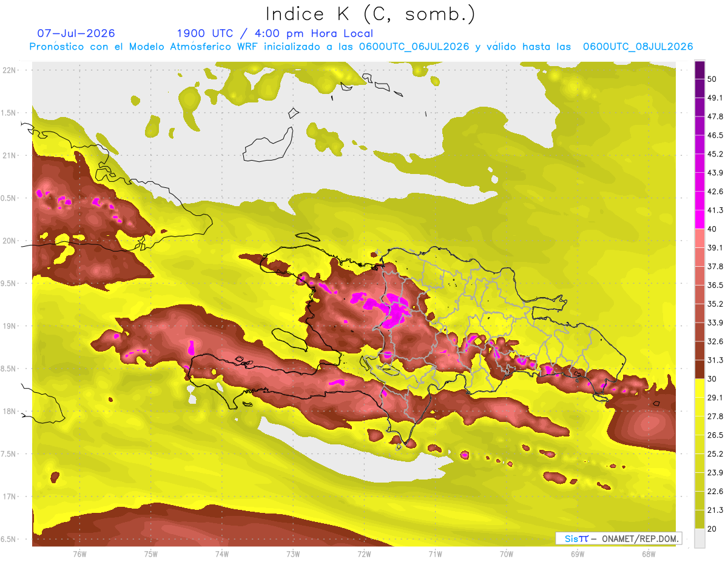Click the legend value '20'

click(x=713, y=528)
